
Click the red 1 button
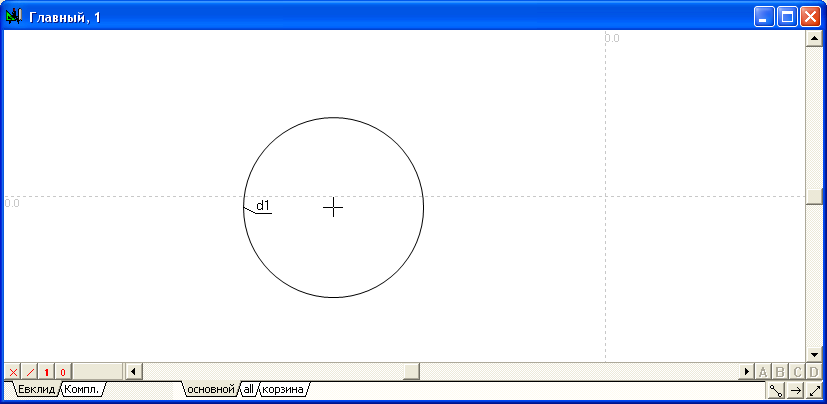click(46, 372)
